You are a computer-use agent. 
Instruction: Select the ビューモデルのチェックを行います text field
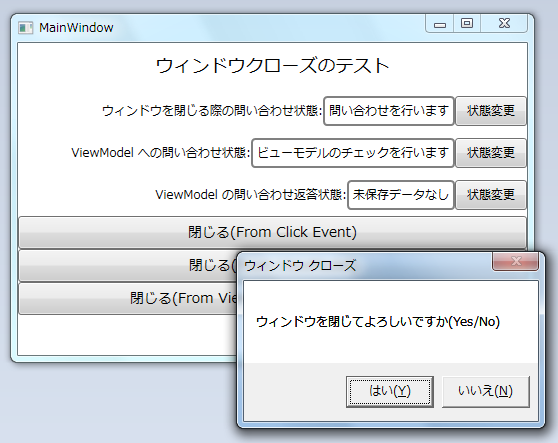[353, 153]
